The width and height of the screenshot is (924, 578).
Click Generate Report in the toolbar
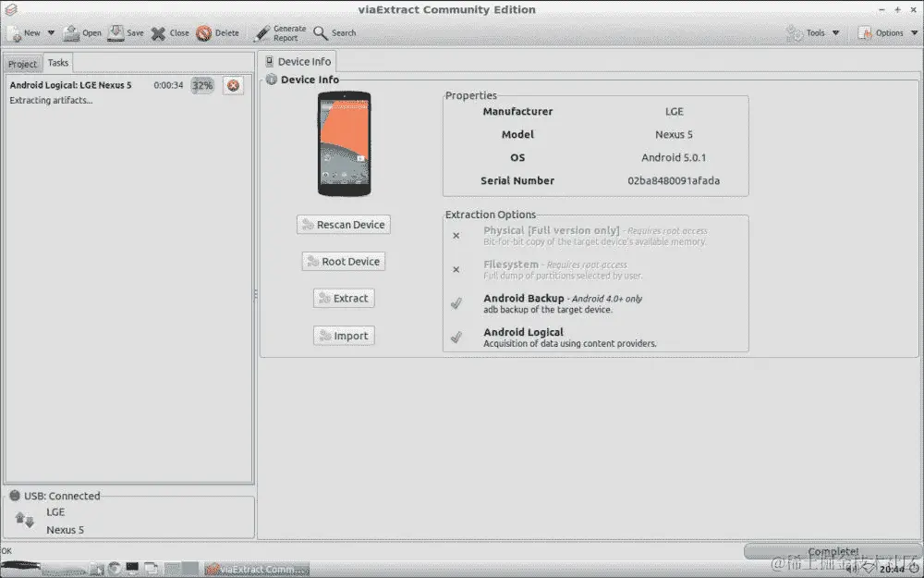[x=280, y=33]
